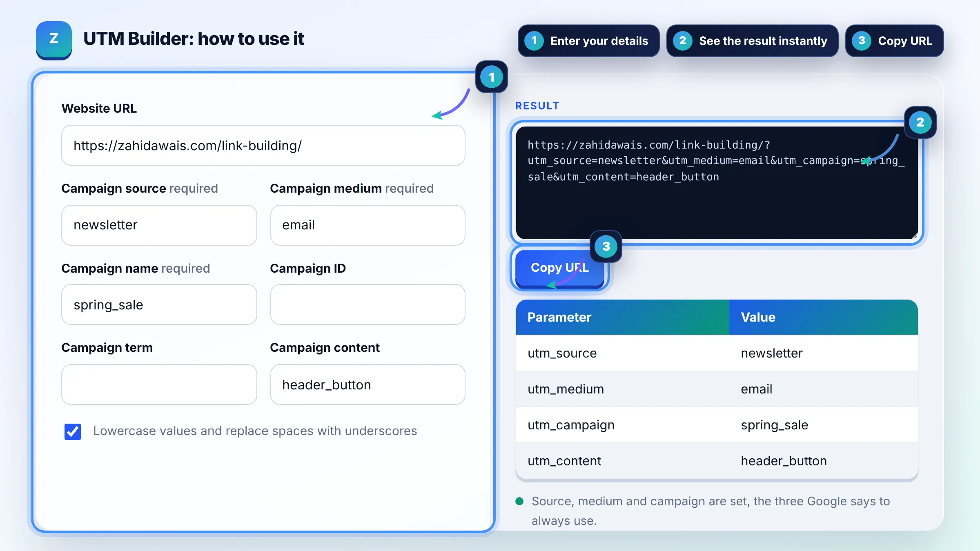Click the 'Campaign medium required' label
This screenshot has width=980, height=551.
click(352, 189)
